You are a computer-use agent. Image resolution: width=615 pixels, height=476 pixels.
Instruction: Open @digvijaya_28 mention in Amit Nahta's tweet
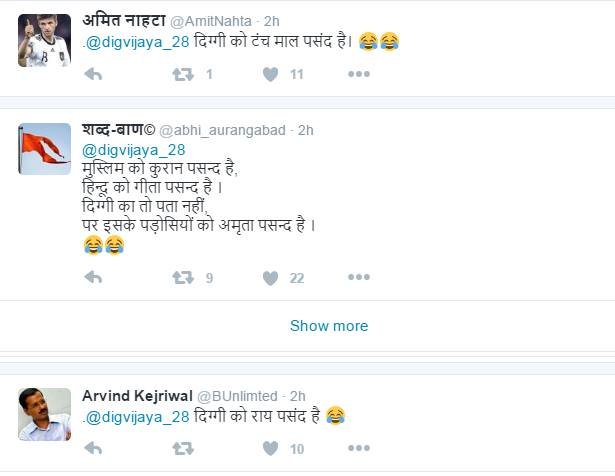tap(137, 43)
